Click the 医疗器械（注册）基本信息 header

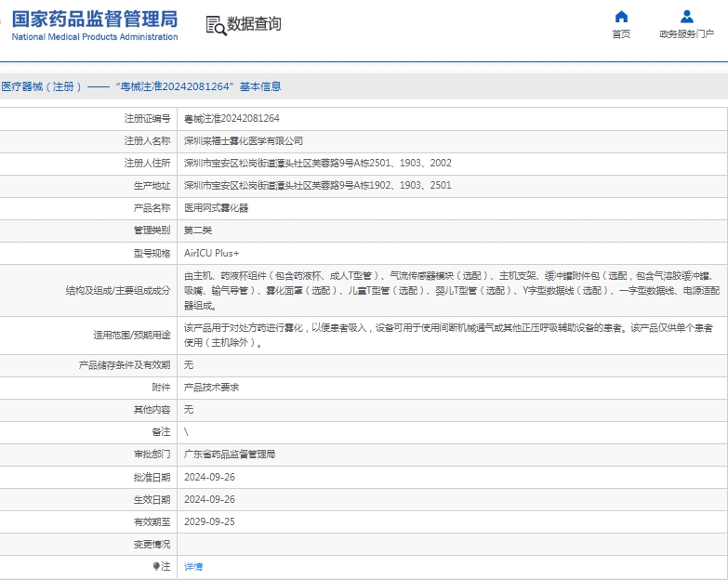pos(141,86)
